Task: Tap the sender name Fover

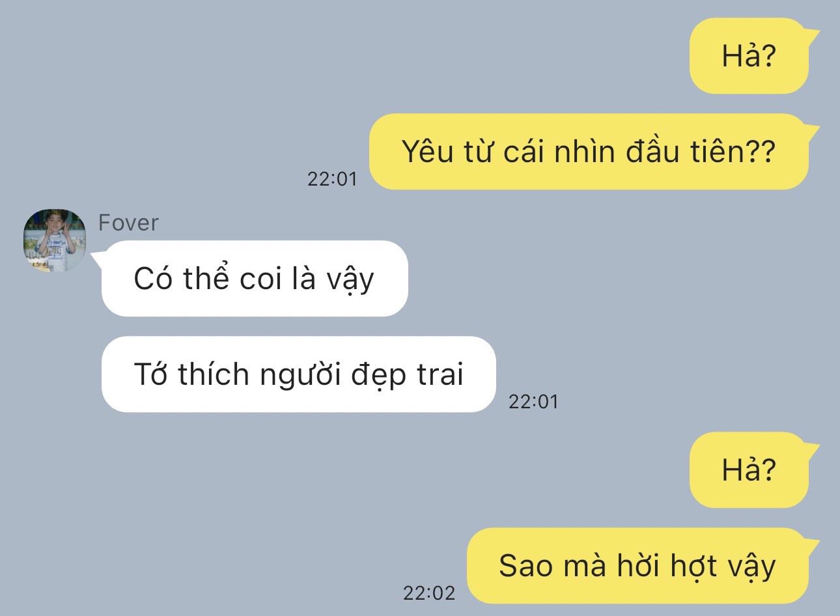Action: (128, 223)
